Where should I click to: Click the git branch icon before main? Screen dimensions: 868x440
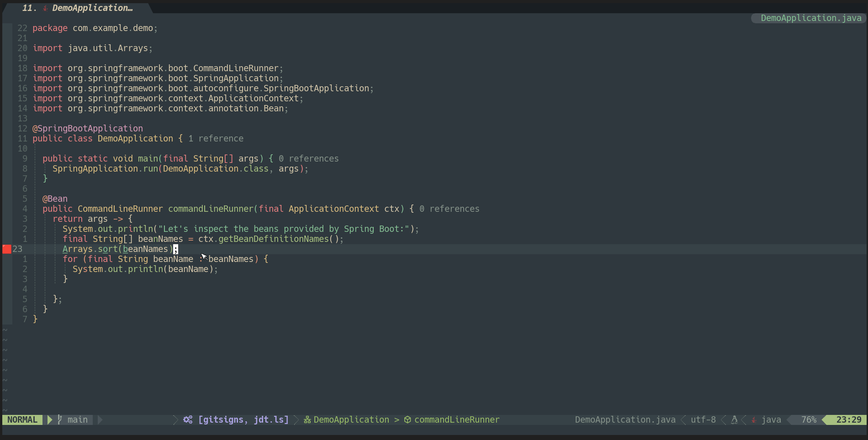[60, 419]
